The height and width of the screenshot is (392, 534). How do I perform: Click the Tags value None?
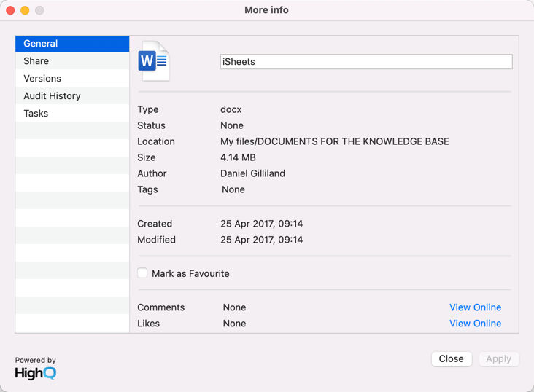point(233,189)
